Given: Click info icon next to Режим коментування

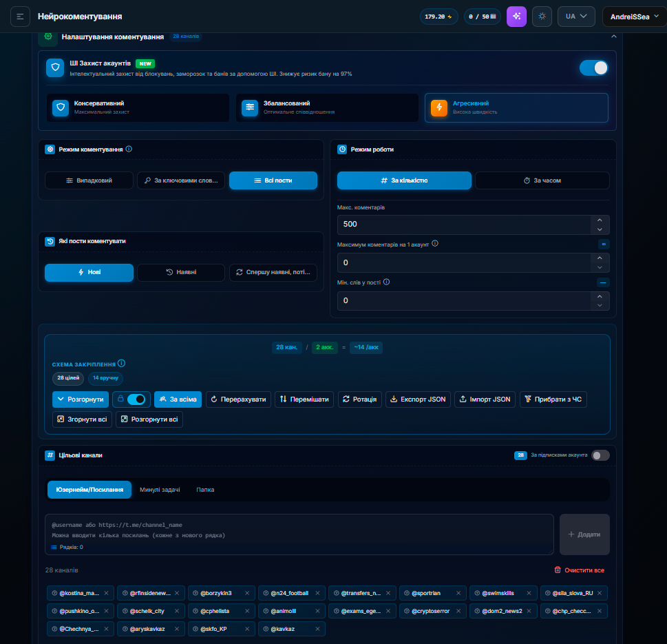Looking at the screenshot, I should [x=129, y=149].
